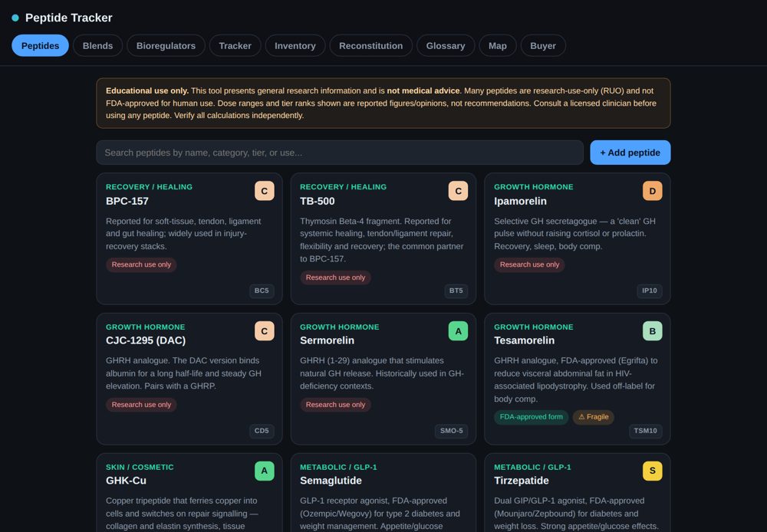This screenshot has width=767, height=532.
Task: Go to the Tracker tab
Action: (x=235, y=45)
